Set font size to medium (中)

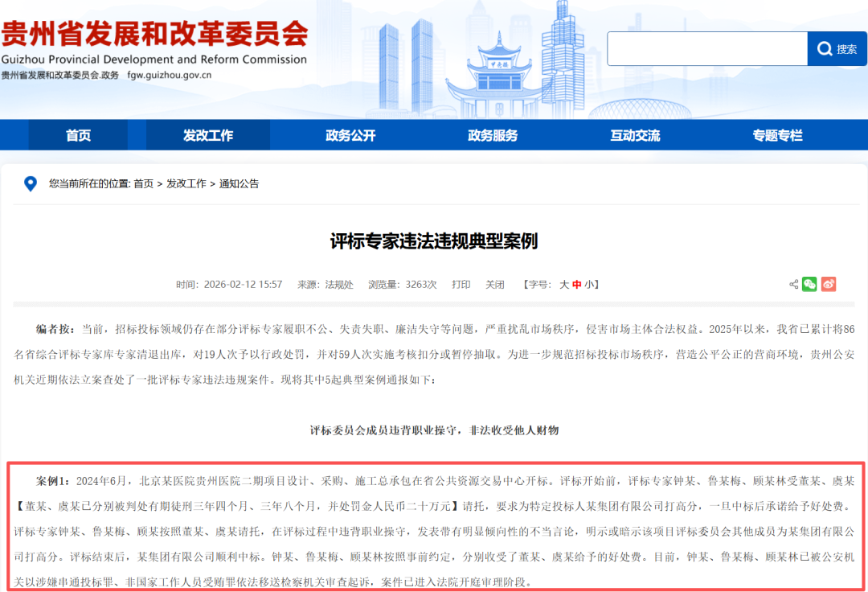pos(576,285)
